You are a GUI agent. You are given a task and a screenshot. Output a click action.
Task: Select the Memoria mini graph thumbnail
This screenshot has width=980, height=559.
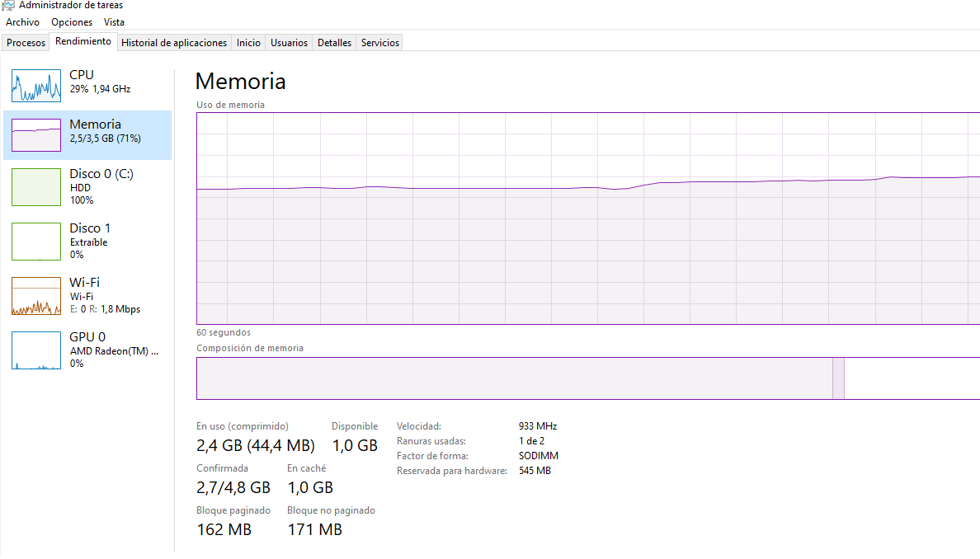[36, 135]
